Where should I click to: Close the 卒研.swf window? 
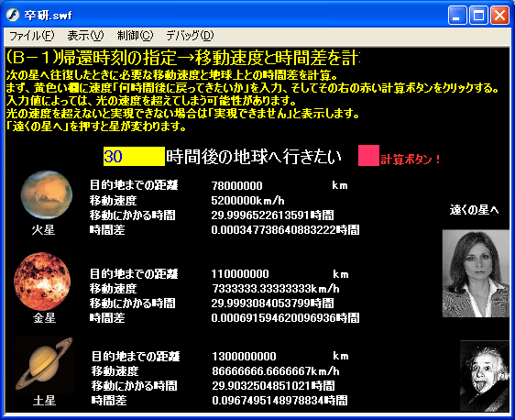tap(499, 16)
